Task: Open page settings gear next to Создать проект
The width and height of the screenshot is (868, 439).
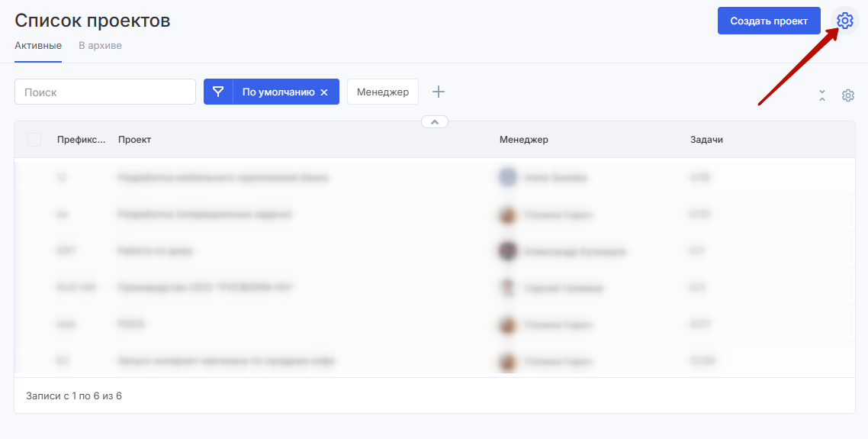Action: click(844, 21)
